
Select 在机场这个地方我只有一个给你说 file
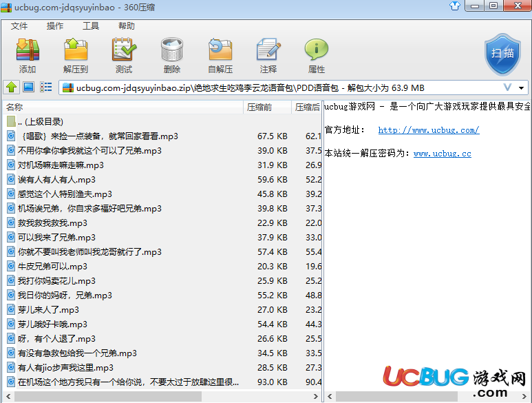(x=162, y=382)
